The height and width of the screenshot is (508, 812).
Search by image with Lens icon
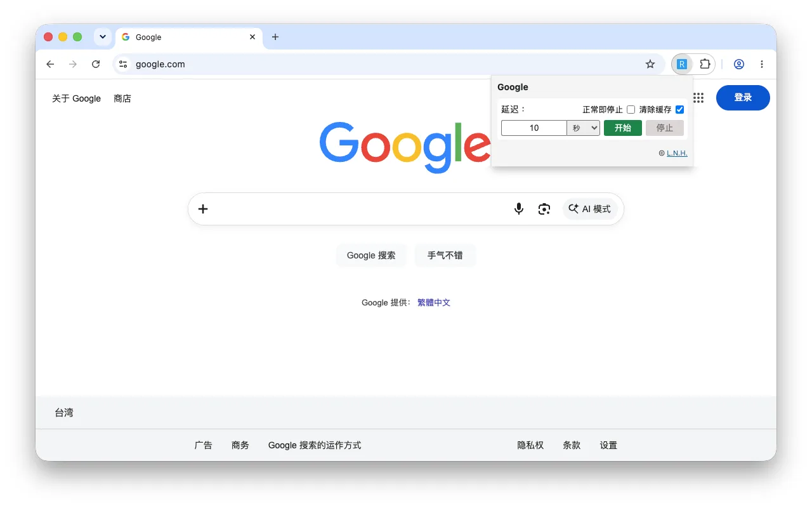544,209
